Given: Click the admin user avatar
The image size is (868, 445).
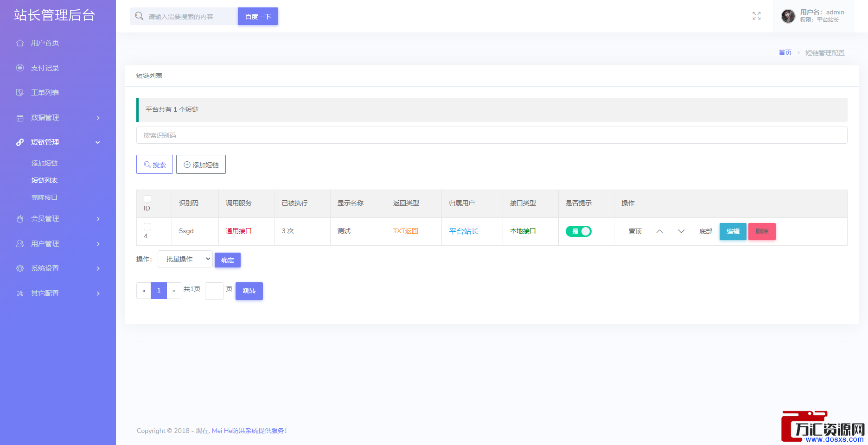Looking at the screenshot, I should [788, 16].
